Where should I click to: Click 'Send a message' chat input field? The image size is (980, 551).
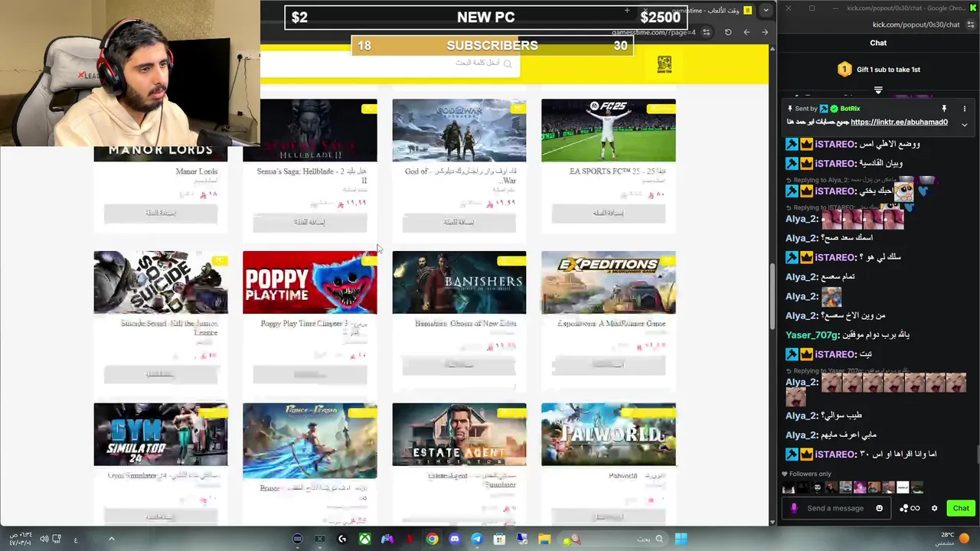coord(835,508)
